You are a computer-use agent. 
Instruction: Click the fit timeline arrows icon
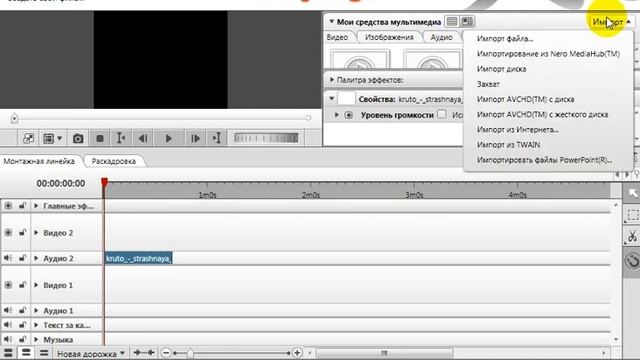144,353
